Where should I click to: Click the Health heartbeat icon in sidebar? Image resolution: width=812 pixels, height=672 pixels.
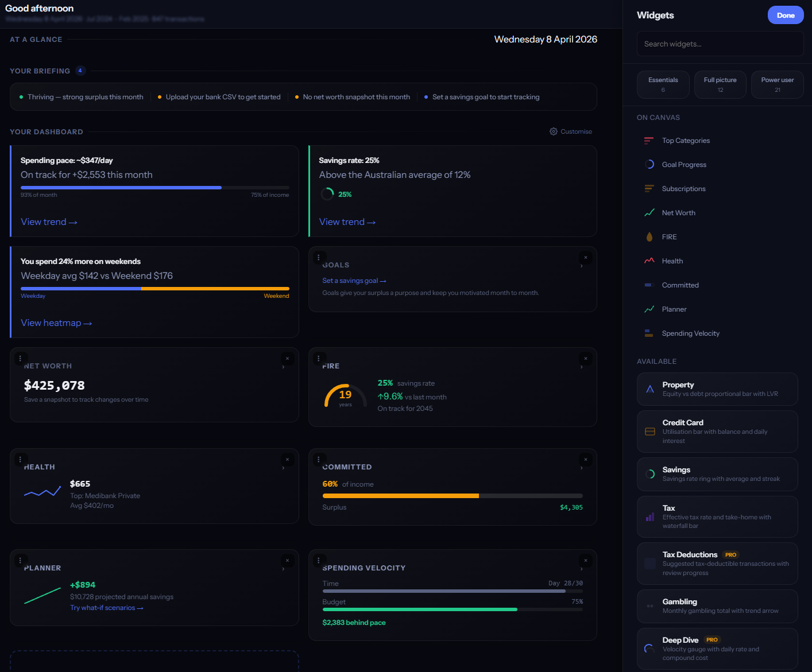coord(649,261)
